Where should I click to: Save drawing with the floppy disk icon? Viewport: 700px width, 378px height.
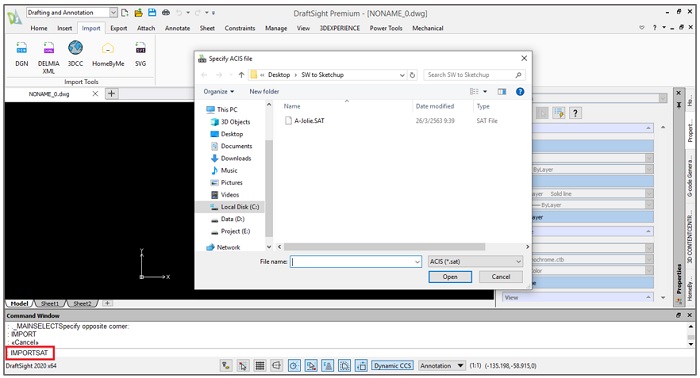pos(152,12)
